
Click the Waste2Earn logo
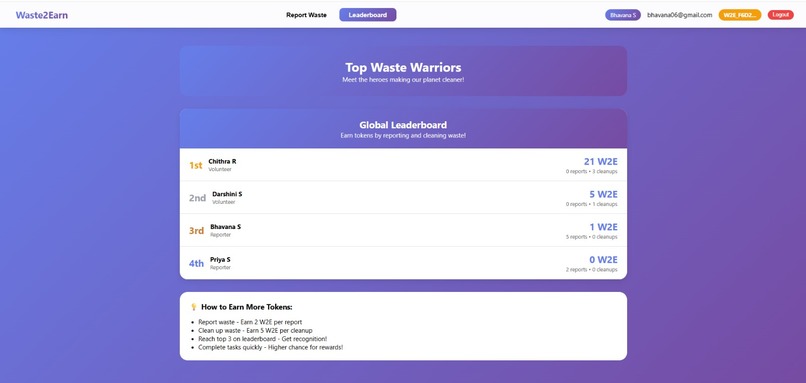pos(42,15)
